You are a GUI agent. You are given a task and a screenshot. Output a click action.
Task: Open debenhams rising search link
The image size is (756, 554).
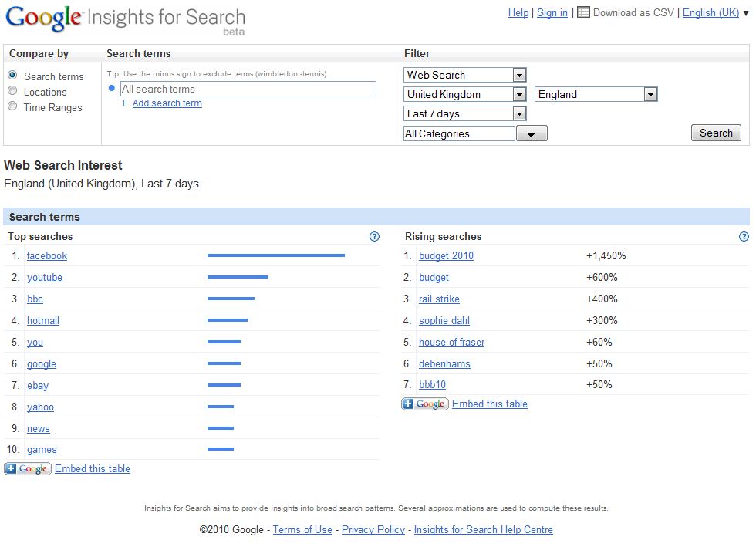444,364
